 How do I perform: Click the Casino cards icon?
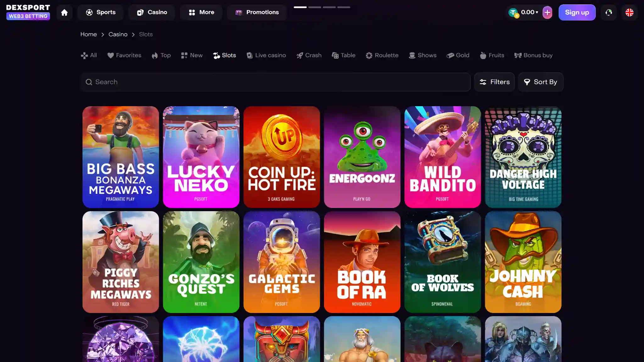[x=140, y=13]
